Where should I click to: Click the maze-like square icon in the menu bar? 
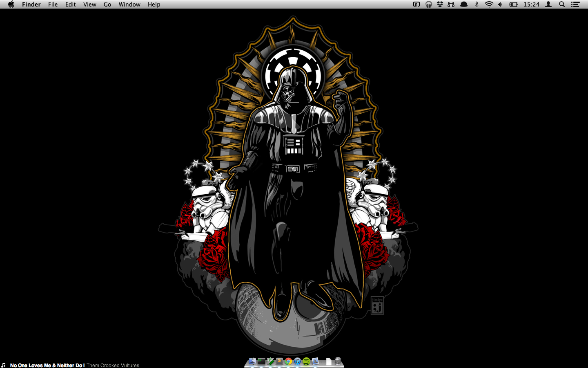click(x=416, y=4)
